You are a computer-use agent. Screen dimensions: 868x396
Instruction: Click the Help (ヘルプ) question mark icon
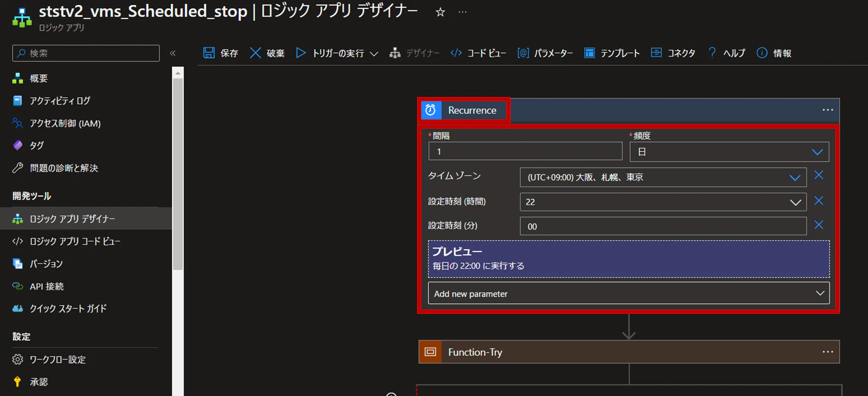[x=712, y=53]
